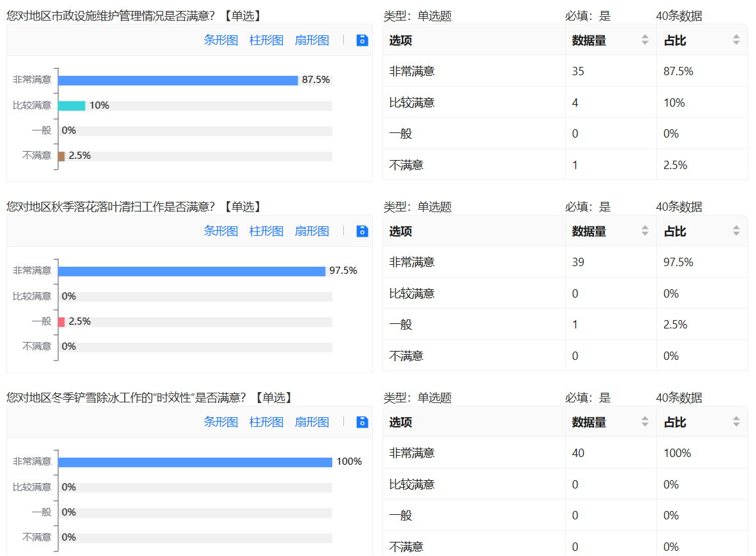Sort 数据量 column in municipal facilities table
Viewport: 756px width, 556px height.
tap(645, 40)
